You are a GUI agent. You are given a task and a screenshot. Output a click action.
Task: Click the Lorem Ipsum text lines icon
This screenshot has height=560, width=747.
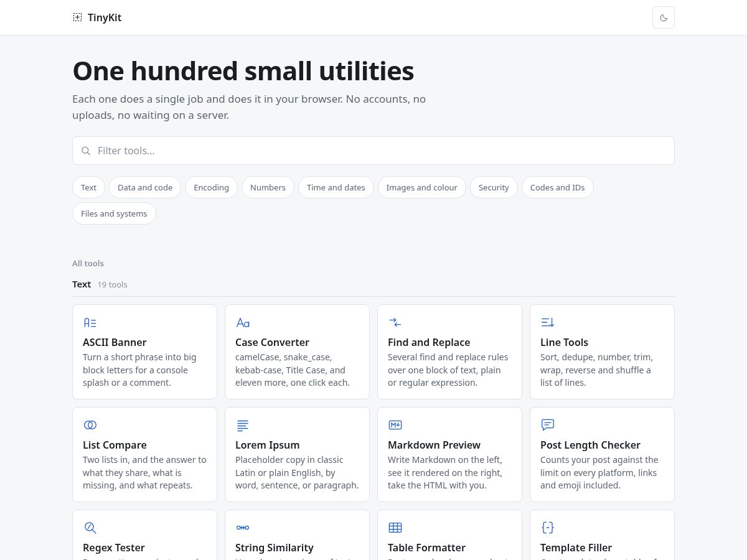pos(243,425)
